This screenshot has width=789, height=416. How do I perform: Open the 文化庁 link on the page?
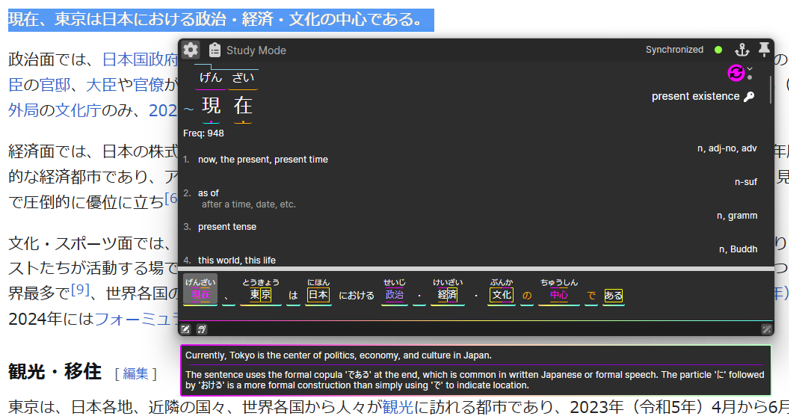coord(77,110)
